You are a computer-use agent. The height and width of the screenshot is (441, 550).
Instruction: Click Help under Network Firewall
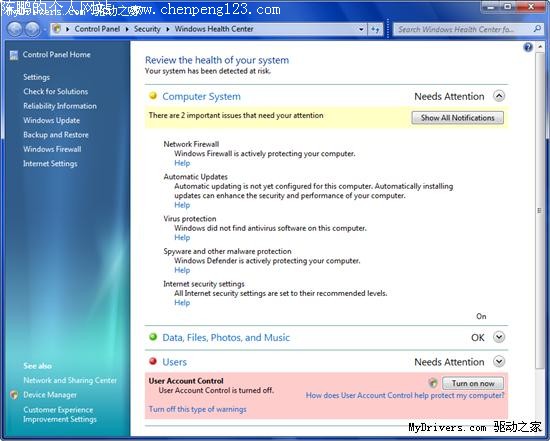click(182, 163)
